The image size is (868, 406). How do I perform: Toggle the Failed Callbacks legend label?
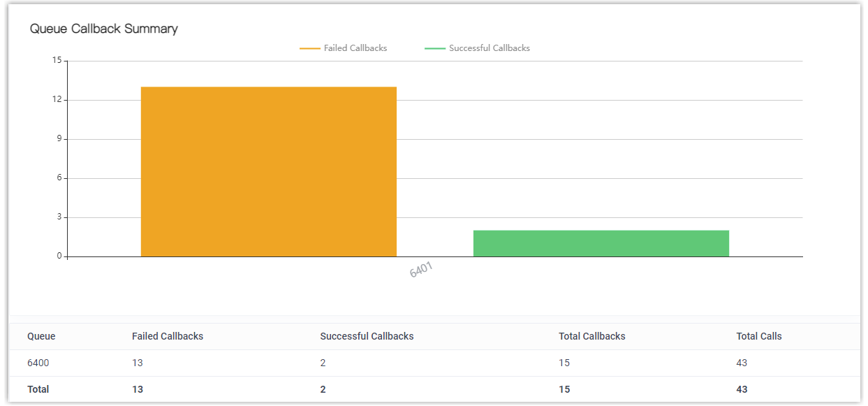[355, 48]
